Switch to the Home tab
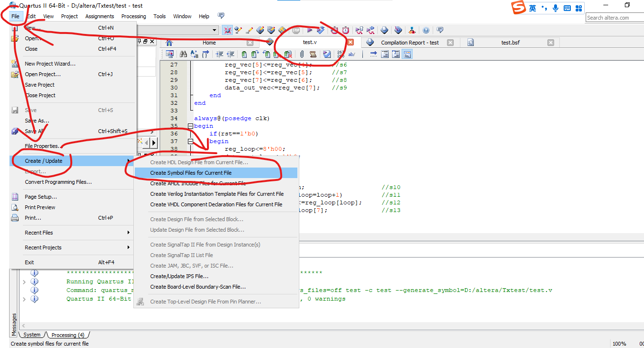 209,43
